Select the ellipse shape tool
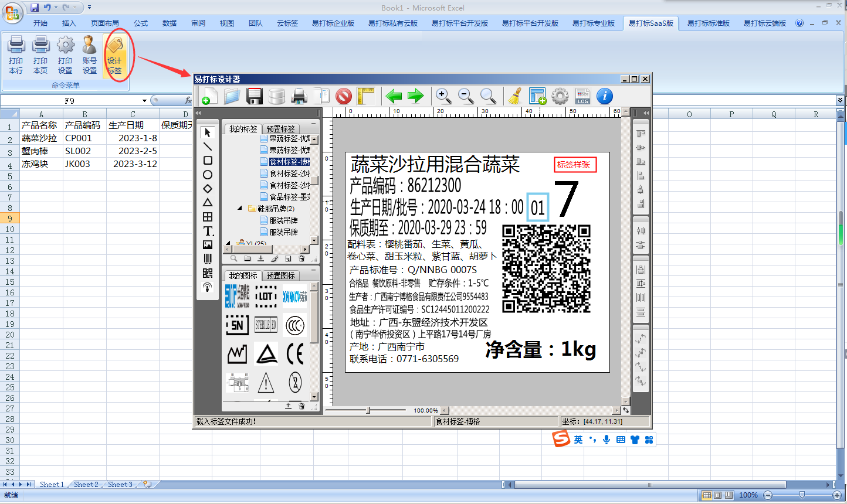 (208, 175)
